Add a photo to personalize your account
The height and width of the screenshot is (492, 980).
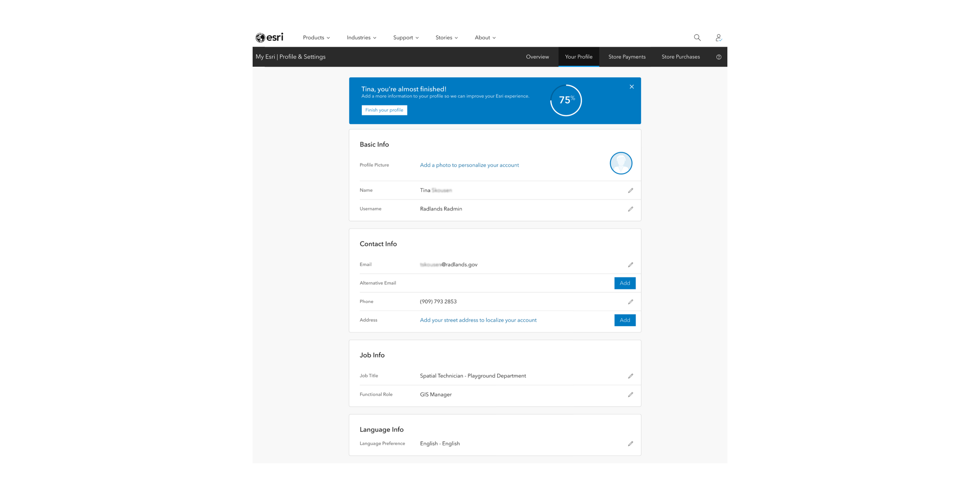click(x=469, y=165)
